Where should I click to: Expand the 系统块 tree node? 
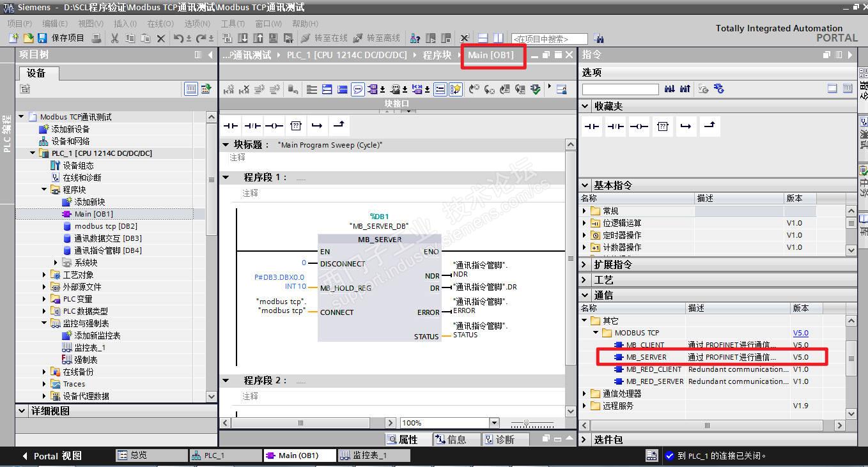[56, 263]
